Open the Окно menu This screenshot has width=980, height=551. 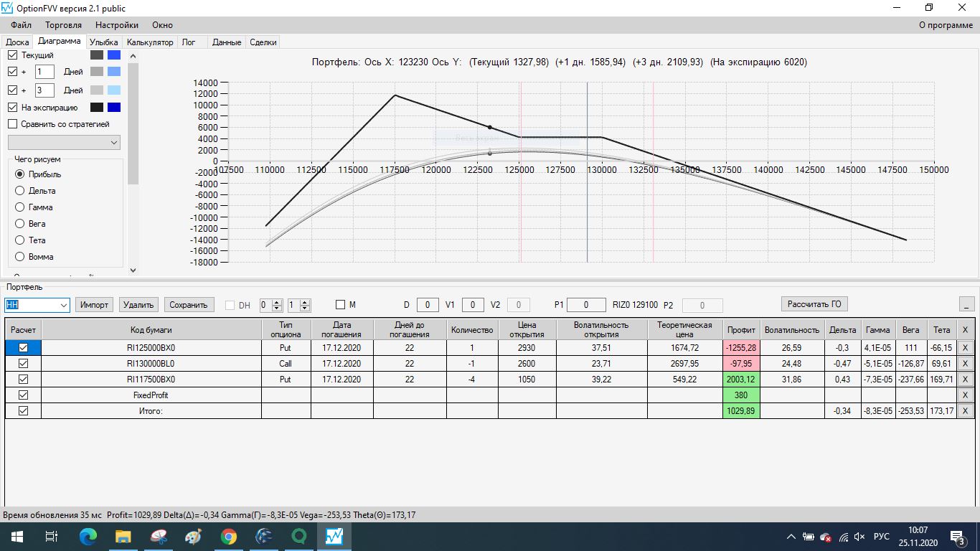tap(162, 25)
